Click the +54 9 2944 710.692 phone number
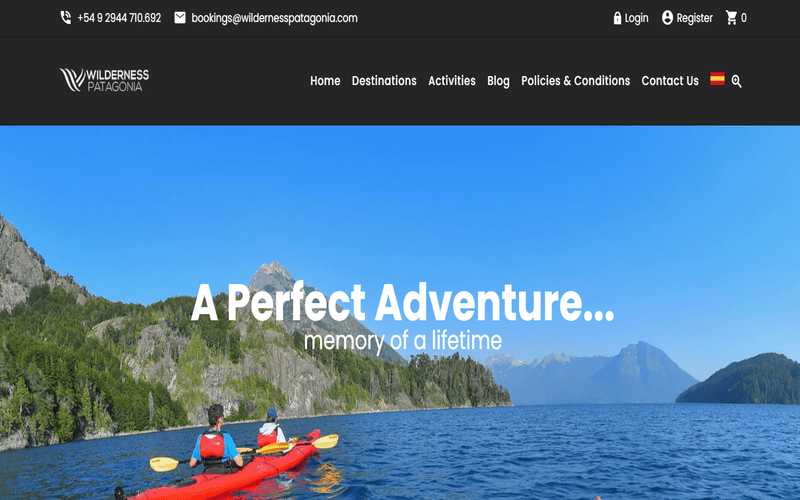The image size is (800, 500). 119,18
